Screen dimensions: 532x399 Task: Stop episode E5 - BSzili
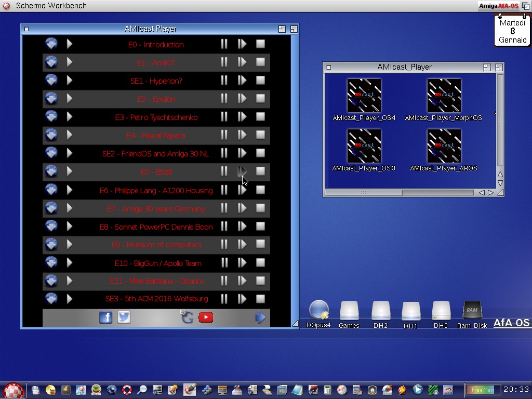(260, 171)
